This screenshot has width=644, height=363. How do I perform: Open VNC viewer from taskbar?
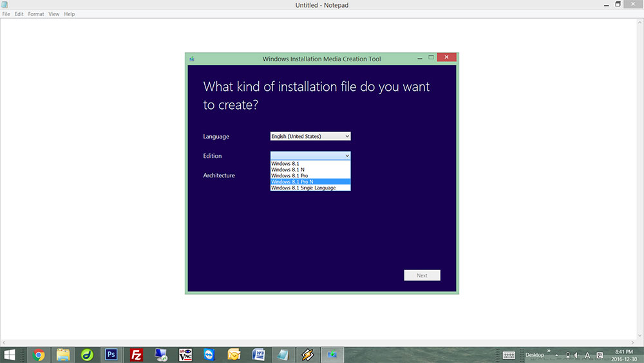pos(185,355)
